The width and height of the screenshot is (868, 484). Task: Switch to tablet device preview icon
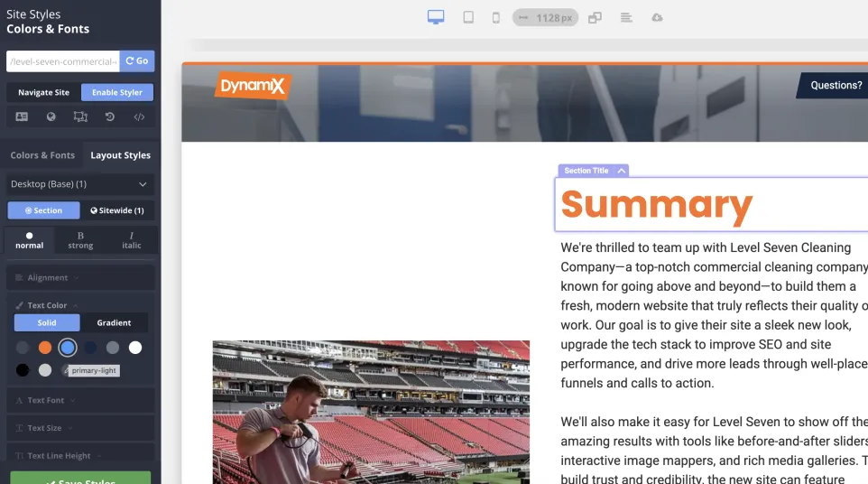(x=468, y=17)
